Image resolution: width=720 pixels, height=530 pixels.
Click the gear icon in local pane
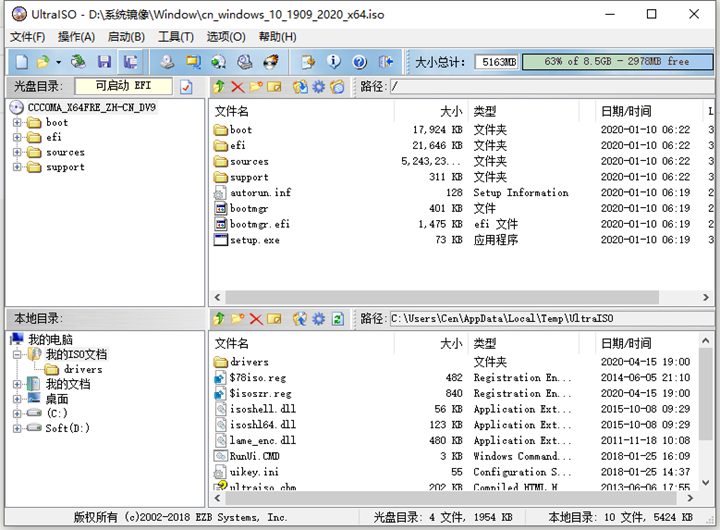[319, 319]
